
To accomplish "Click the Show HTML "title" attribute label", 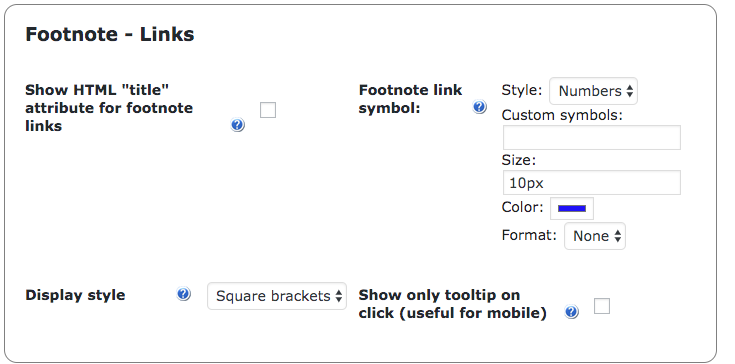I will 109,108.
